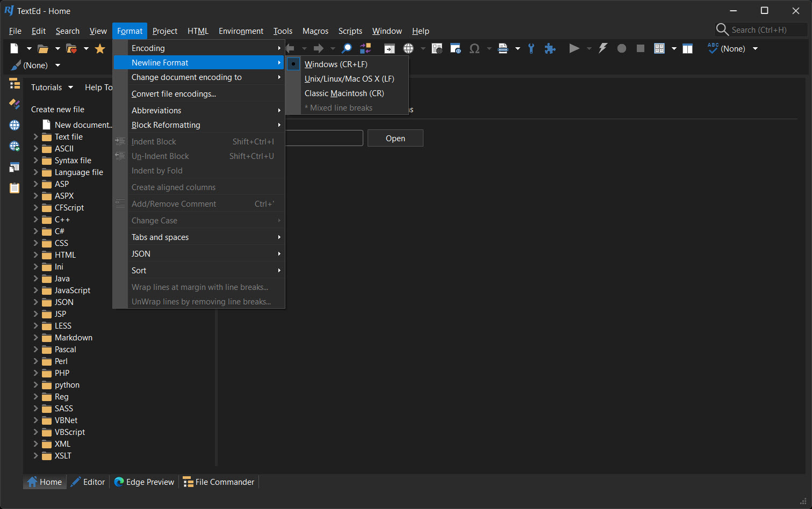Open the dropdown arrow beside New file icon
Viewport: 812px width, 509px height.
click(x=29, y=49)
